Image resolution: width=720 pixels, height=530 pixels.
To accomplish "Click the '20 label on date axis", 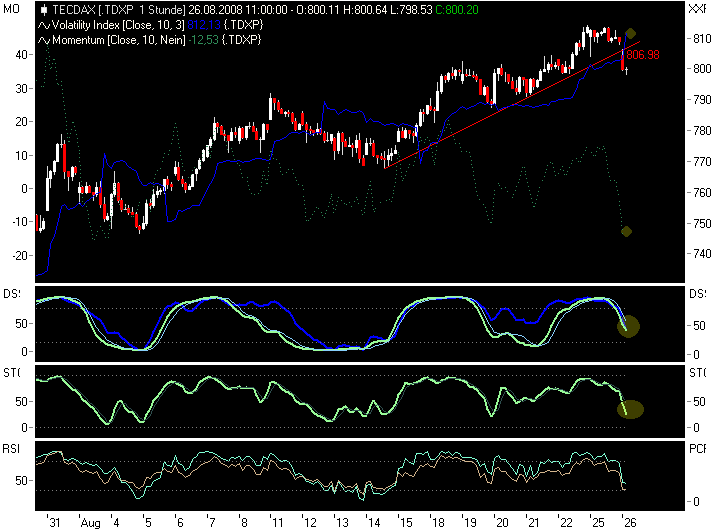I will click(x=501, y=522).
